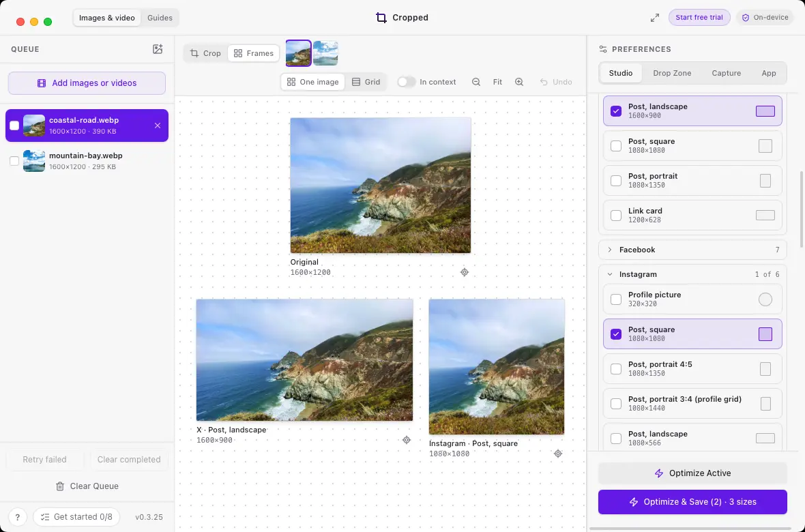Click the Cropped app logo icon
805x532 pixels.
click(381, 18)
